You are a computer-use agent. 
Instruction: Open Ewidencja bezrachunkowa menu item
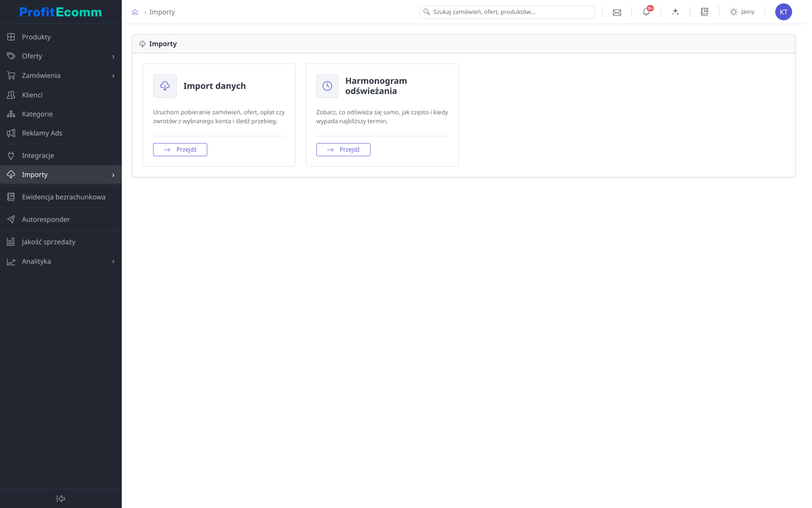(x=61, y=197)
